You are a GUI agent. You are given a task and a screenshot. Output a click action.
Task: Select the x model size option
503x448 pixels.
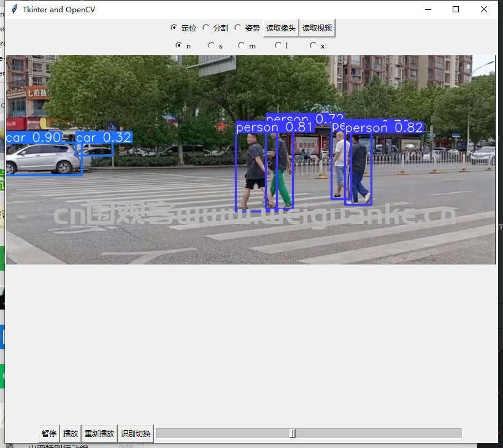pyautogui.click(x=313, y=45)
